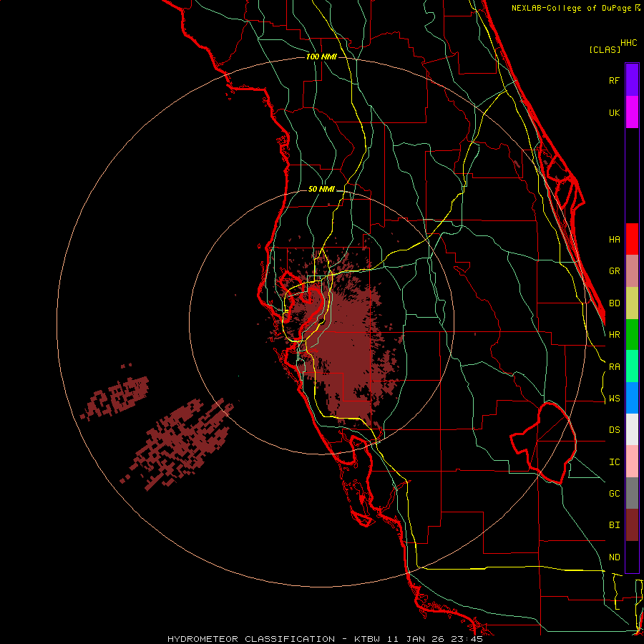This screenshot has height=644, width=644.
Task: Click the HHC product code label
Action: coord(628,43)
